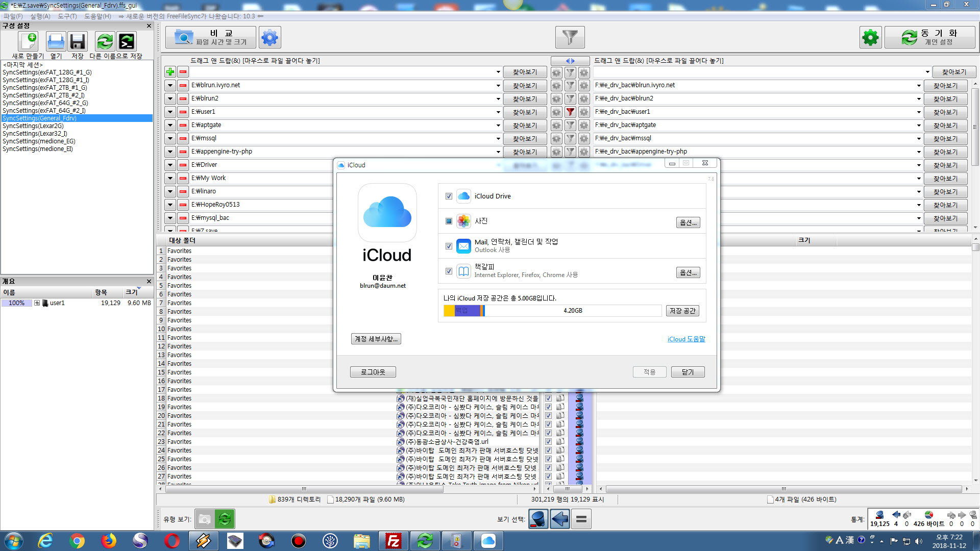The image size is (980, 551).
Task: Click the iCloud storage usage bar
Action: (552, 311)
